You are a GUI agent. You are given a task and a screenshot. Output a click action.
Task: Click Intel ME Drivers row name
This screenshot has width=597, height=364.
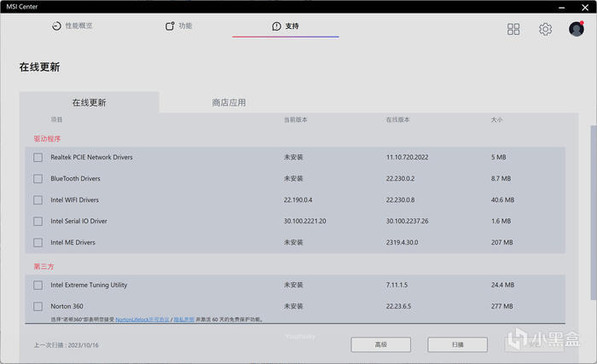point(72,243)
